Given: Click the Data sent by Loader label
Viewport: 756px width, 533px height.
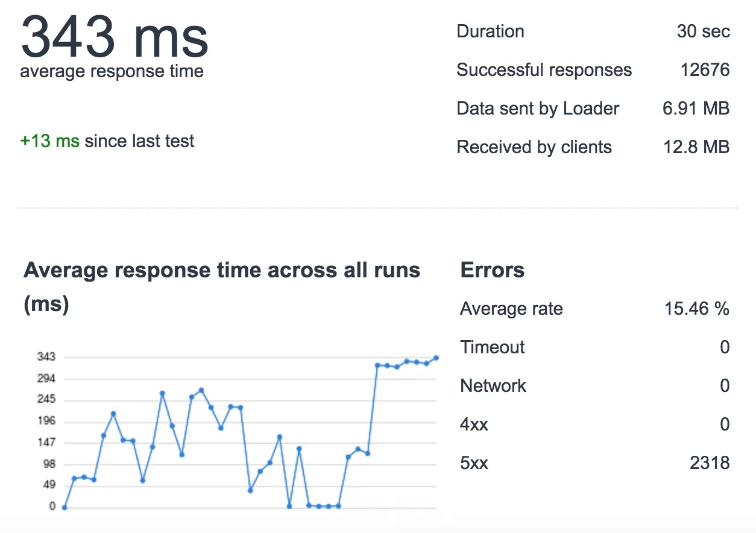Looking at the screenshot, I should click(538, 109).
